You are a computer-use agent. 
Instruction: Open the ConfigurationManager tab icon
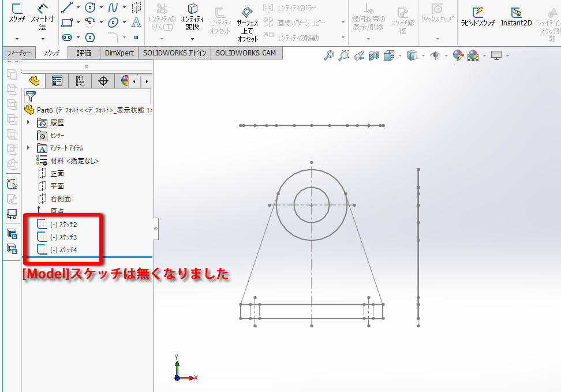80,81
